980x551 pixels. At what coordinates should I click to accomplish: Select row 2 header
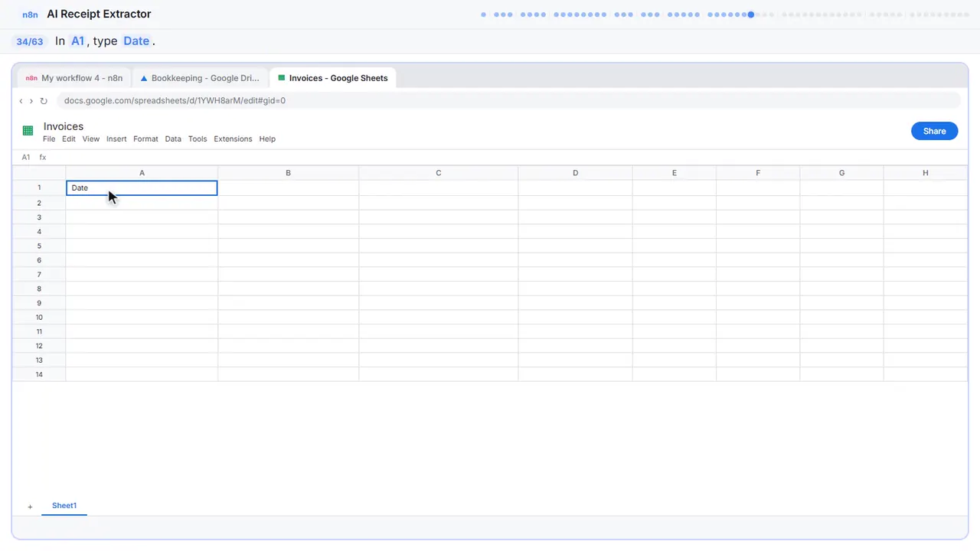[x=39, y=203]
